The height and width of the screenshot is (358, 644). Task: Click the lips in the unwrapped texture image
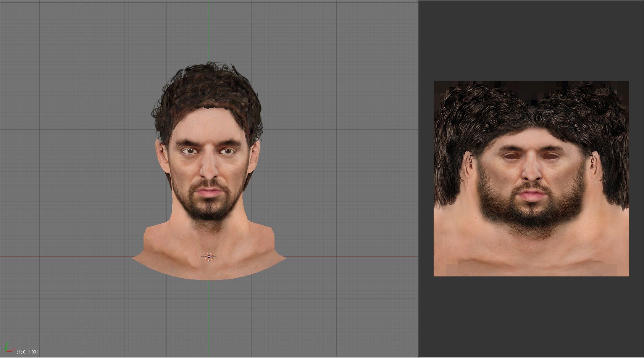(x=531, y=195)
